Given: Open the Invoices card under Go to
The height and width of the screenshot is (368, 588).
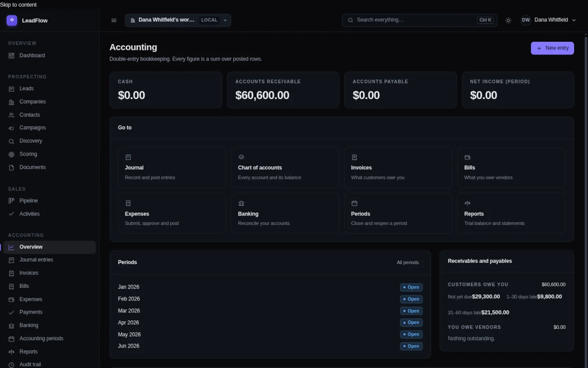Looking at the screenshot, I should click(398, 168).
